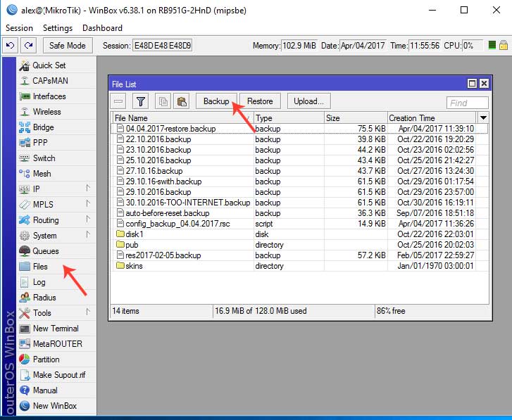Select file 23.10.2016.backup

[x=299, y=150]
